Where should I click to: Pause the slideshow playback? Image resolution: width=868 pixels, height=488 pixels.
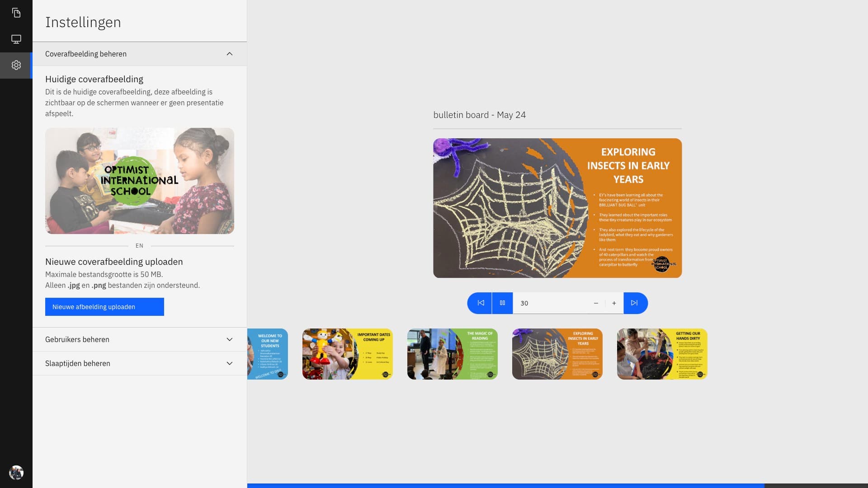tap(502, 303)
